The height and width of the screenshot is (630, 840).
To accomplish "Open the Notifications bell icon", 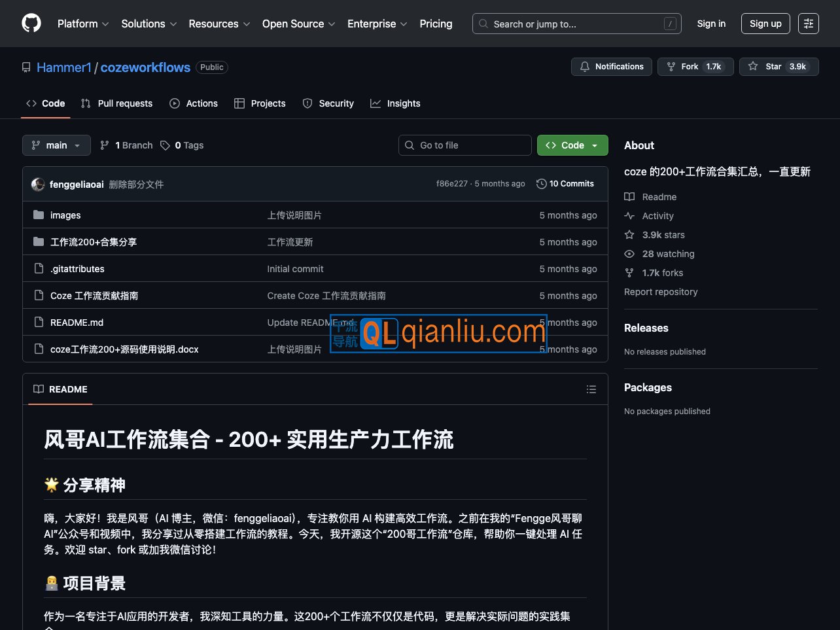I will 586,66.
